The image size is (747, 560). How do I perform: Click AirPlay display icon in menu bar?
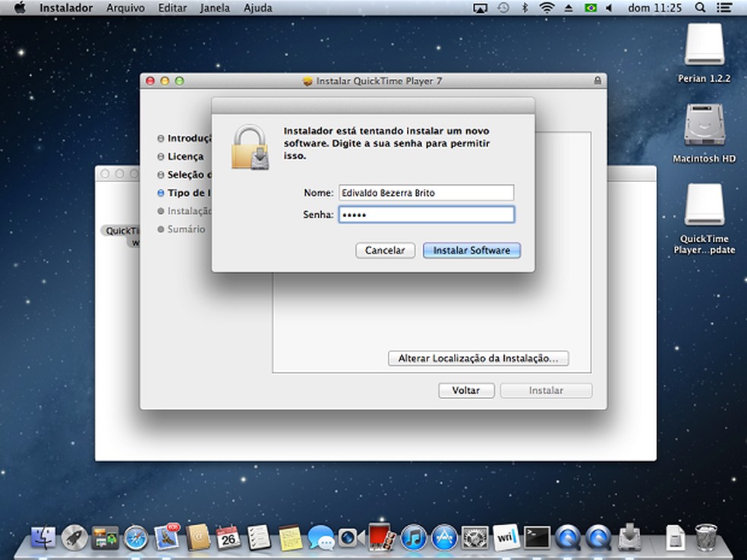pyautogui.click(x=481, y=8)
